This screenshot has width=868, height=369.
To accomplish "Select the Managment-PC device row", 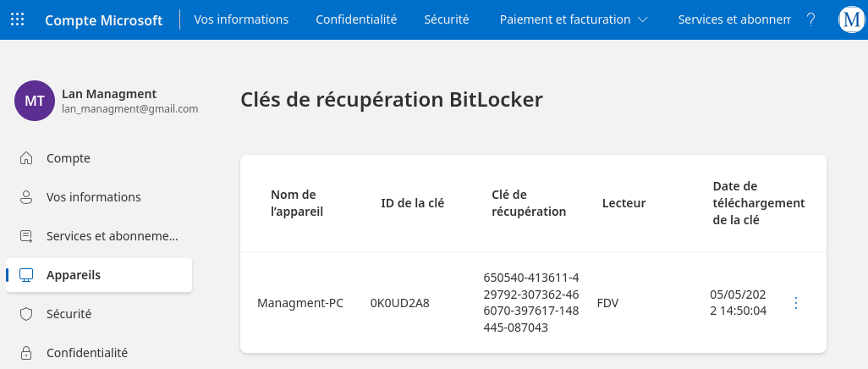I will (x=533, y=303).
